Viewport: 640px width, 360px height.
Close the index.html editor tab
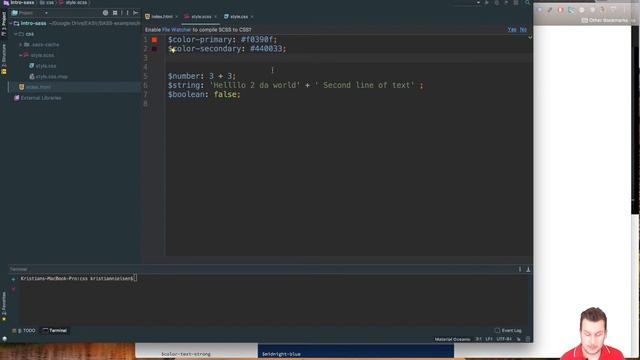[x=176, y=17]
